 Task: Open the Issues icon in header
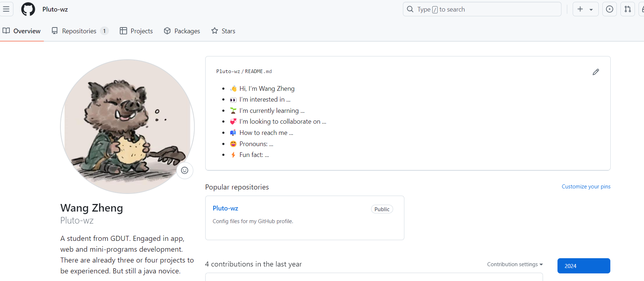click(610, 9)
